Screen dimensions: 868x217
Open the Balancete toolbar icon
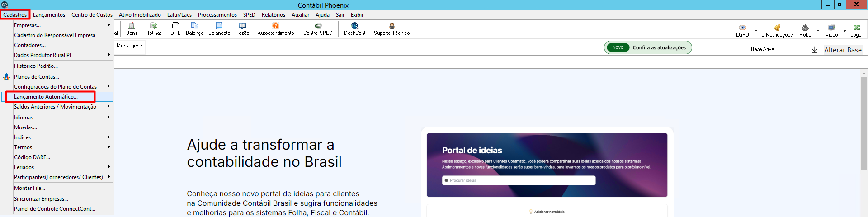coord(219,29)
